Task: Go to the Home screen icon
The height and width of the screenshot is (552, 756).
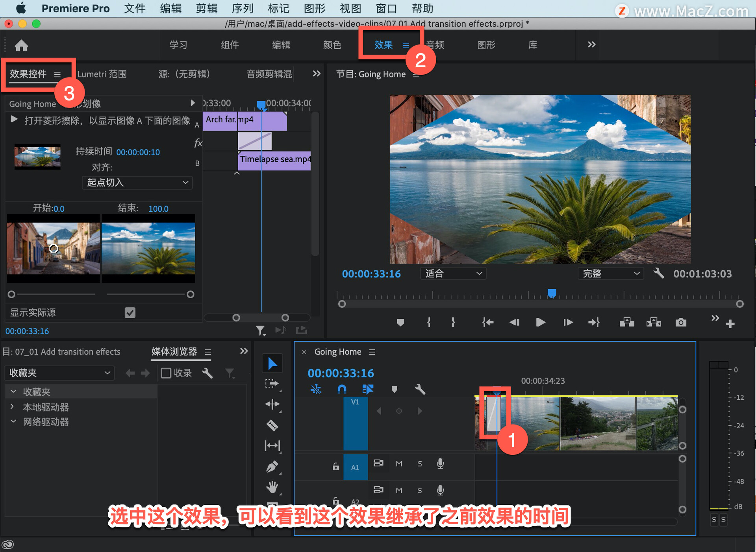Action: (x=21, y=45)
